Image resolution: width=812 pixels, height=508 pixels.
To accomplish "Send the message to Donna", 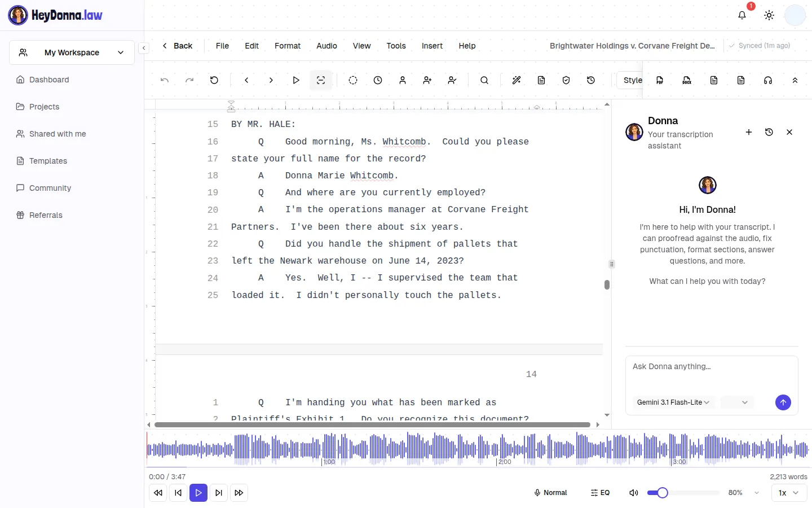I will (783, 402).
